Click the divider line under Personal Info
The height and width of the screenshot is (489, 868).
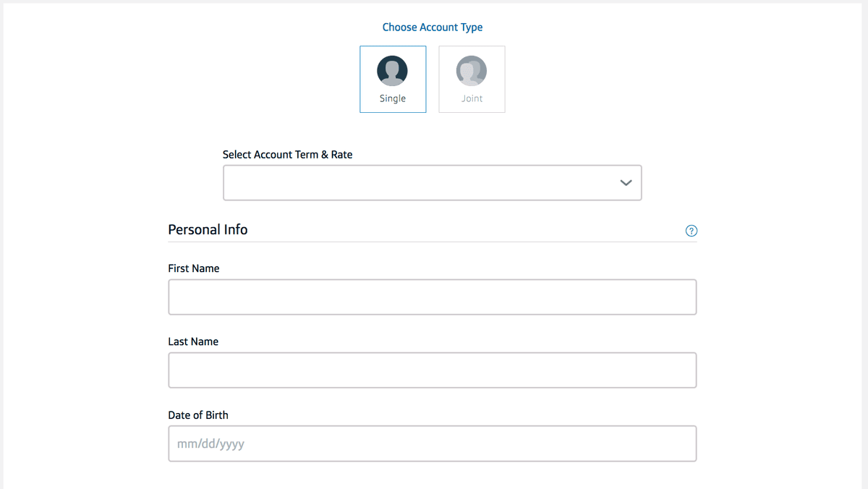[432, 242]
